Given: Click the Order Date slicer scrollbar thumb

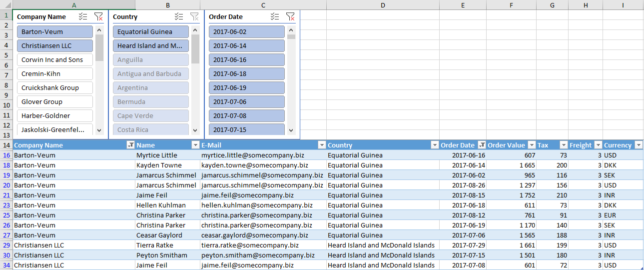Looking at the screenshot, I should 291,37.
